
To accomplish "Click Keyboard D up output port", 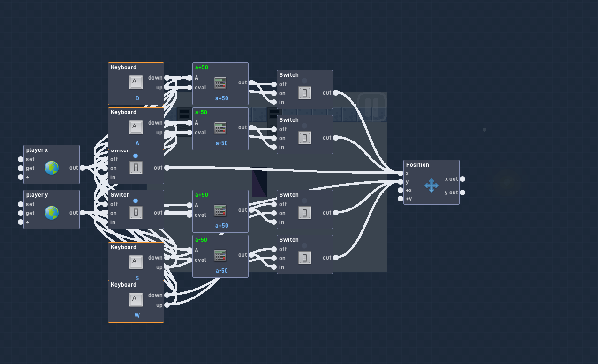I will point(167,88).
